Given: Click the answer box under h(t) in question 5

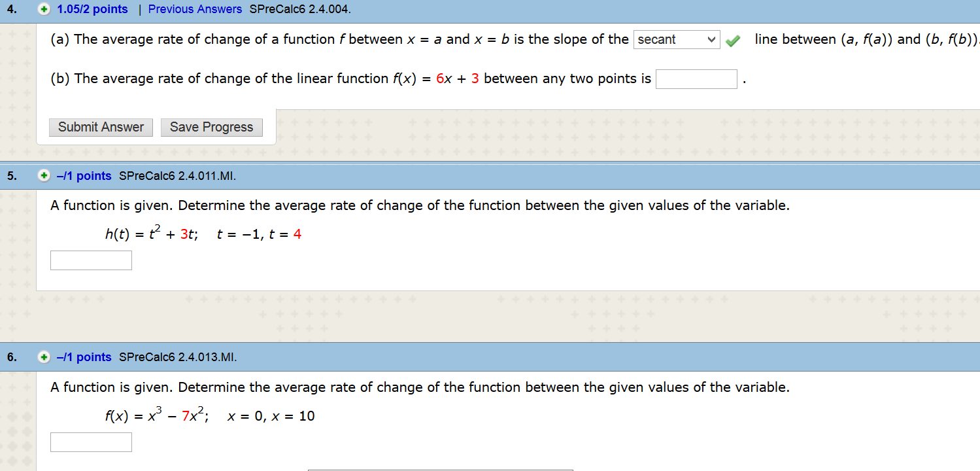Looking at the screenshot, I should coord(91,260).
